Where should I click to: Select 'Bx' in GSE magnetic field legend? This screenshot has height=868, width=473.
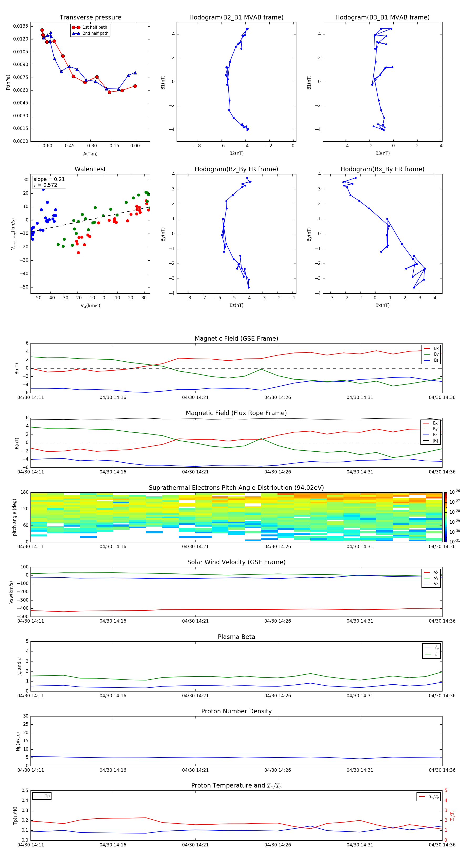(431, 349)
